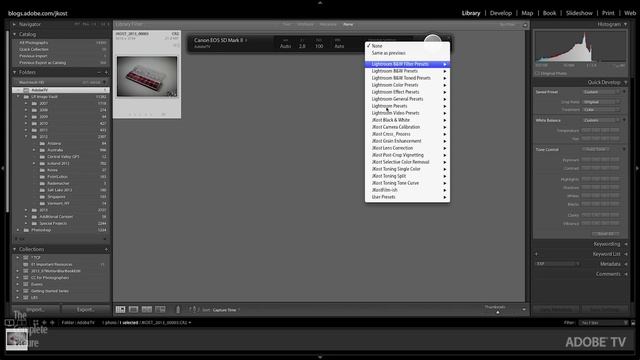The height and width of the screenshot is (360, 640).
Task: Click the Photoshop folder icon
Action: coord(26,230)
